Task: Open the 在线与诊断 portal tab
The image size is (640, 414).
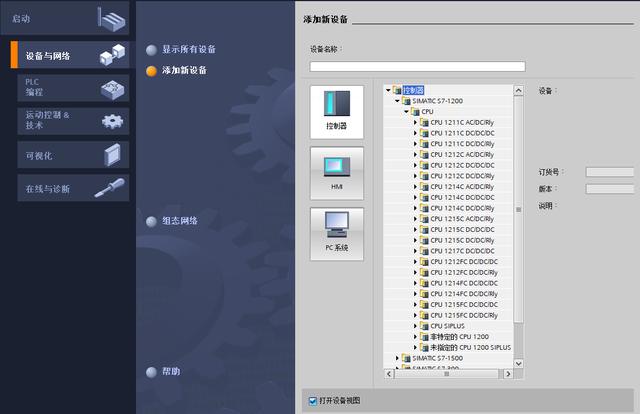Action: [x=73, y=188]
